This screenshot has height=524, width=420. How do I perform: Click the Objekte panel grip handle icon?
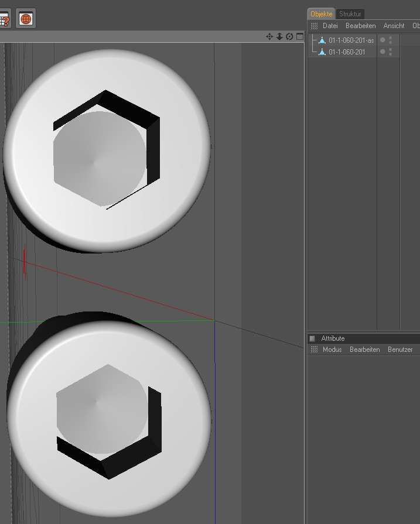pyautogui.click(x=314, y=26)
